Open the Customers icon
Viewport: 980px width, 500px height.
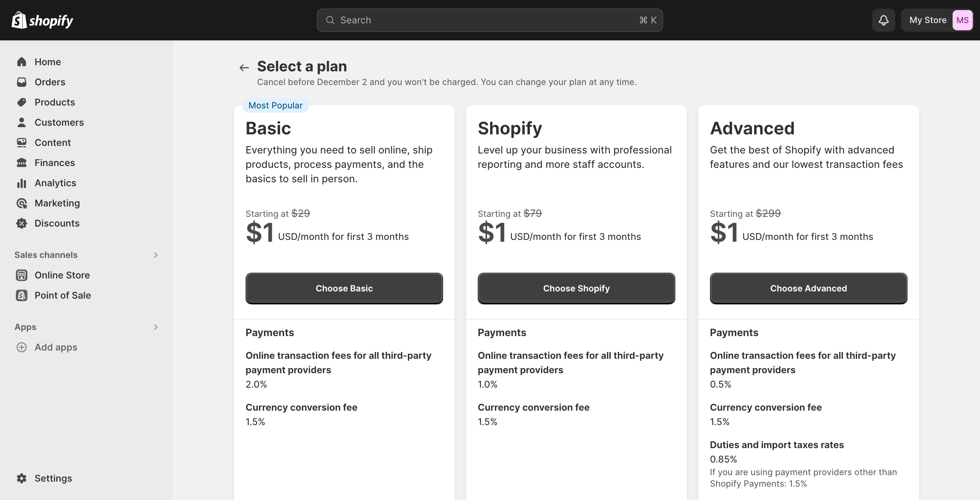click(x=22, y=122)
